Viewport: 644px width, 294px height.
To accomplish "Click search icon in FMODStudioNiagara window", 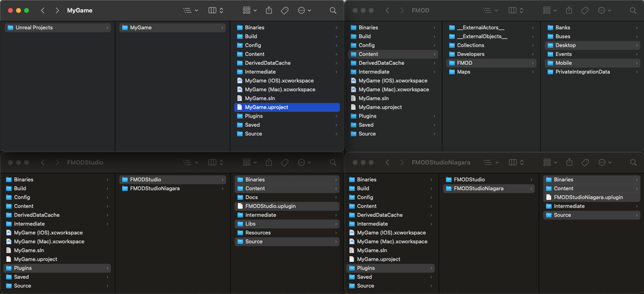I will coord(634,162).
